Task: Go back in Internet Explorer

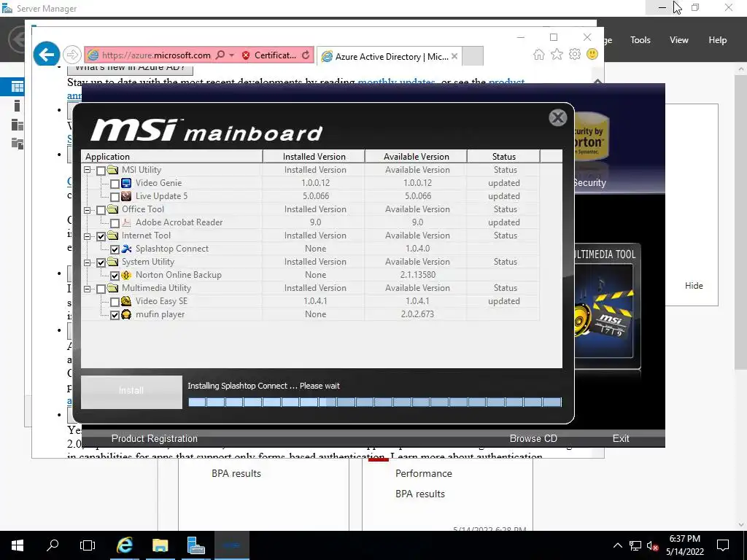Action: point(46,55)
